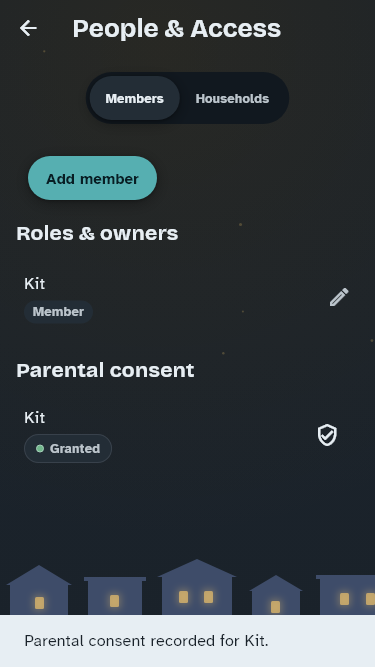This screenshot has width=375, height=667.
Task: Tap the tall center house with two windows
Action: pyautogui.click(x=197, y=587)
